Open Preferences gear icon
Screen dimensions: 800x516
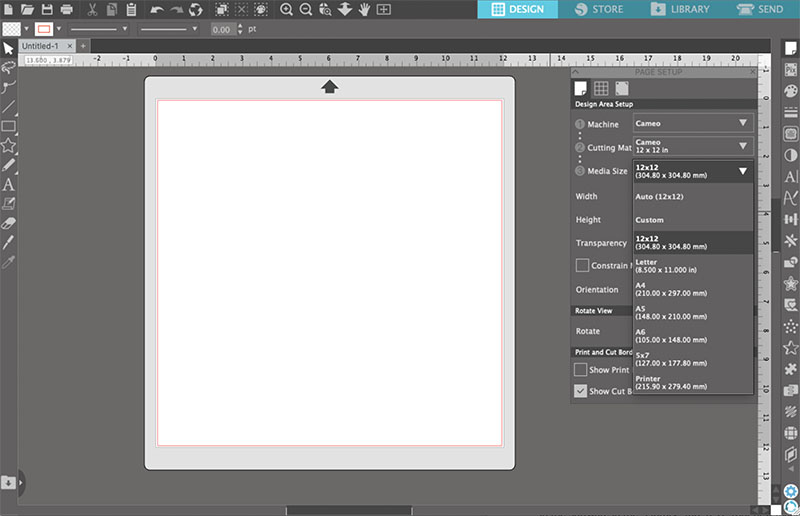coord(790,491)
